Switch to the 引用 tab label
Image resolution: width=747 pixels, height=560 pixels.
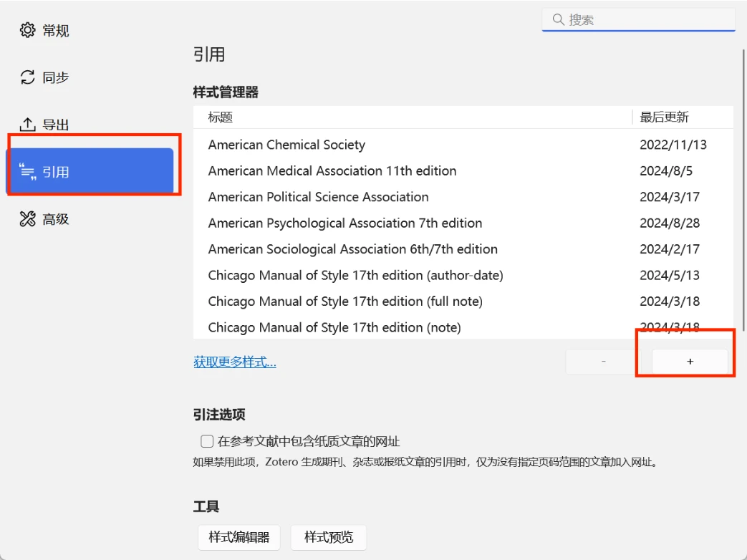56,172
